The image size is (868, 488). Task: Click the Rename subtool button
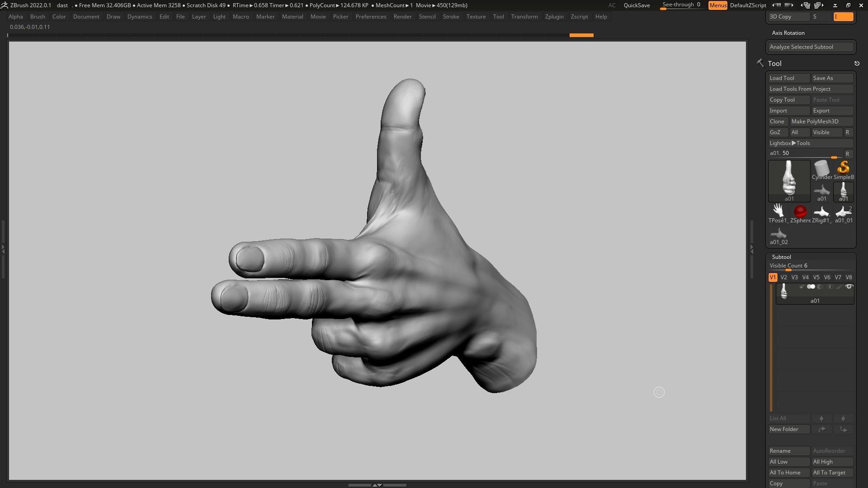789,451
